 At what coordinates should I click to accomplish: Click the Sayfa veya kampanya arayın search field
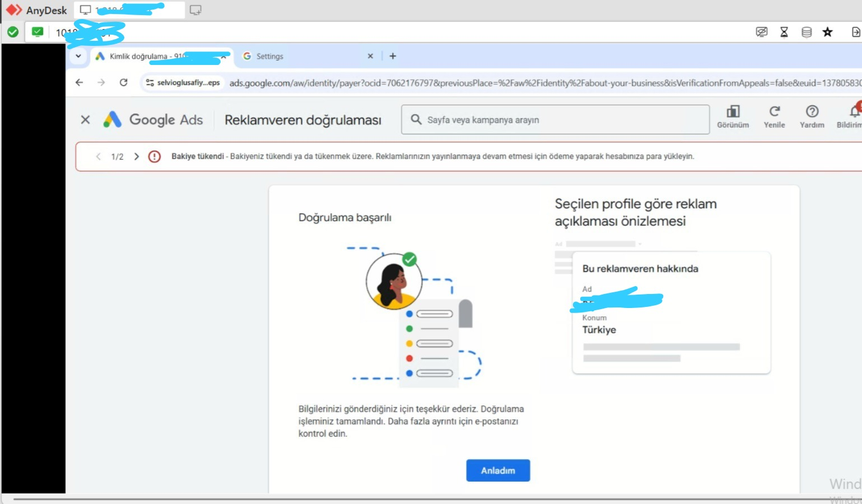coord(555,119)
